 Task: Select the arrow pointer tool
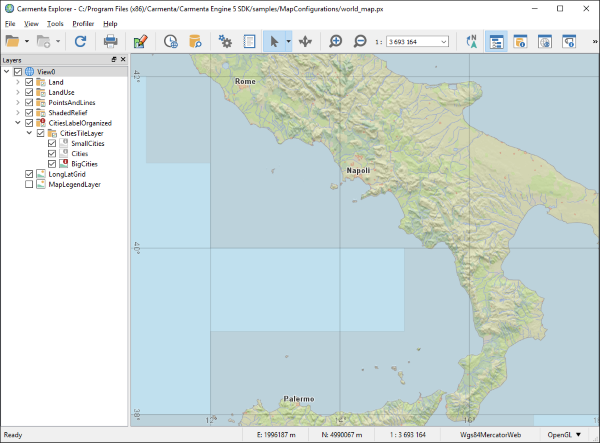point(272,42)
